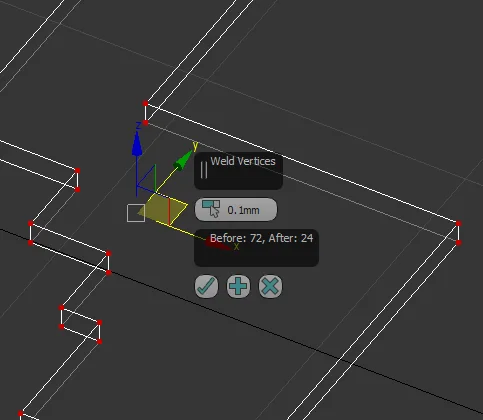Click the Weld Vertices caddy title
This screenshot has width=483, height=420.
pos(243,161)
